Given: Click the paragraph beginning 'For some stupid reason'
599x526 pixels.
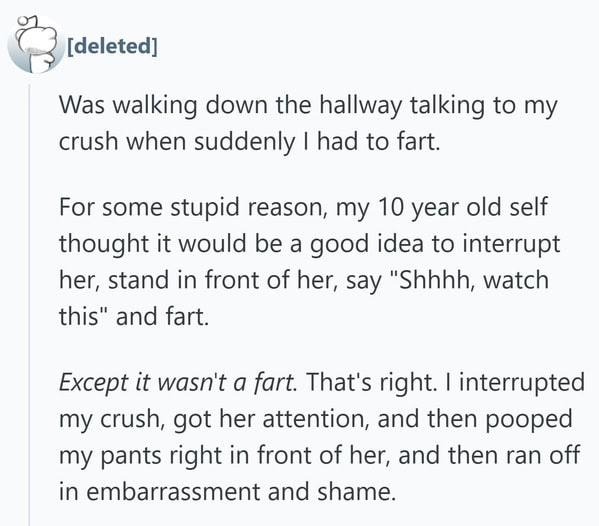Looking at the screenshot, I should (x=309, y=262).
